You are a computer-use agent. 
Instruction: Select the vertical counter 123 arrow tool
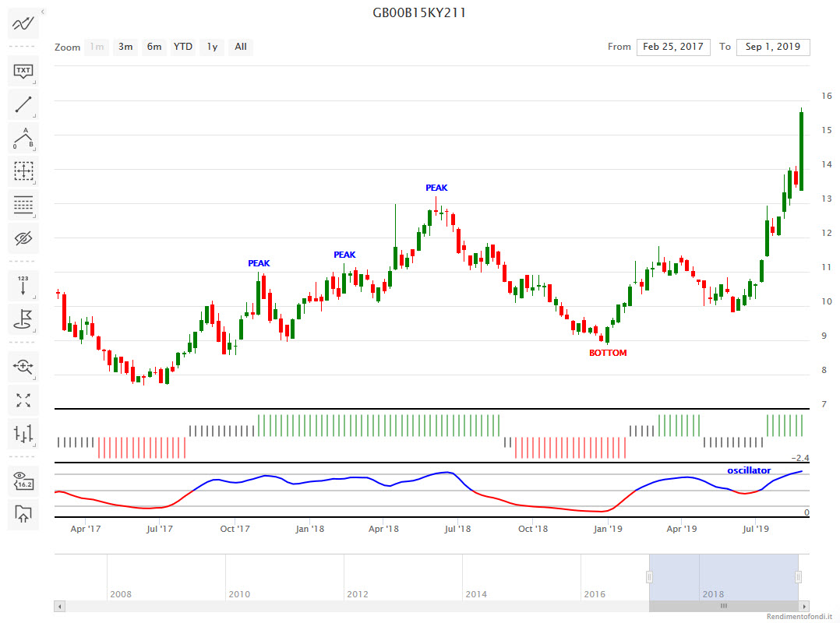pos(23,285)
